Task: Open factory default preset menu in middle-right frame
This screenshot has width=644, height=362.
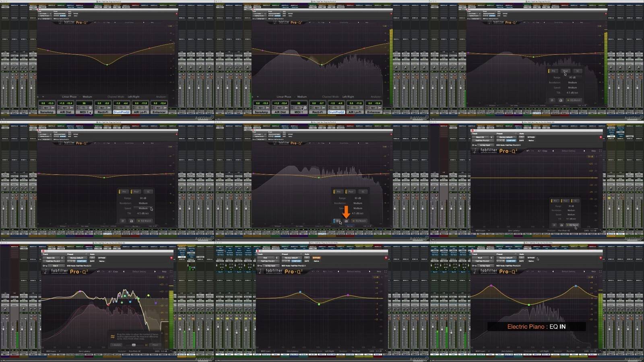Action: coord(507,137)
